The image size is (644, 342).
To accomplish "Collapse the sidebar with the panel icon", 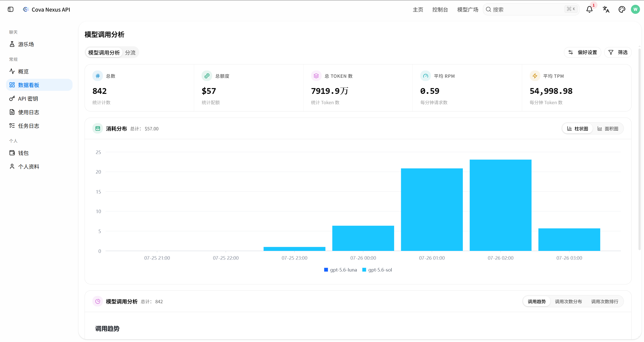I will click(x=11, y=9).
